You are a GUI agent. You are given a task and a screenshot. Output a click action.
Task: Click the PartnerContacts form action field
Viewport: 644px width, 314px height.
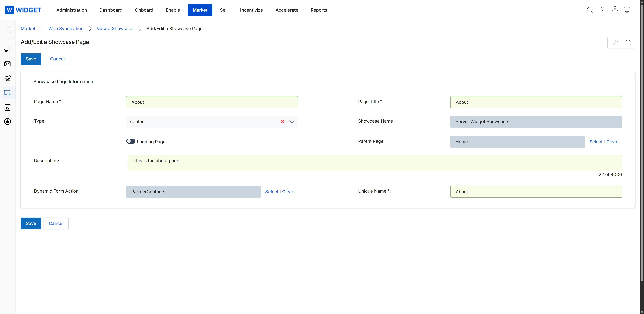pos(193,192)
